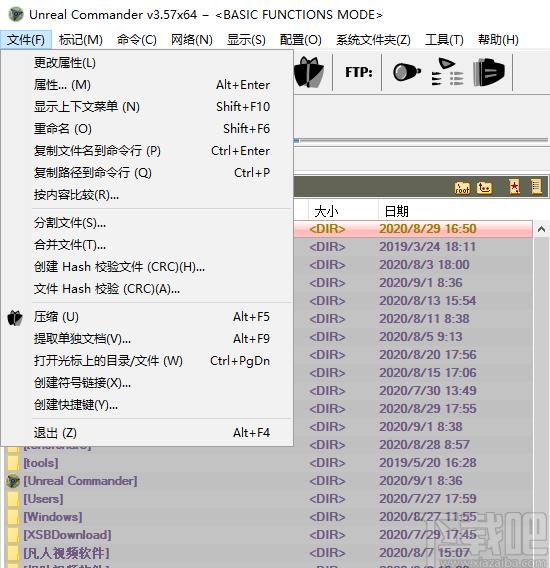Viewport: 550px width, 568px height.
Task: Open the 网络(N) menu
Action: click(192, 39)
